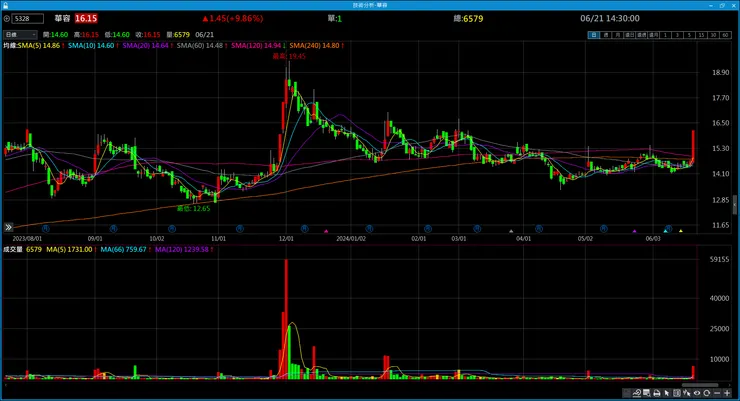740x401 pixels.
Task: Expand panel with double-chevron arrow at chart bottom-left
Action: coord(8,227)
